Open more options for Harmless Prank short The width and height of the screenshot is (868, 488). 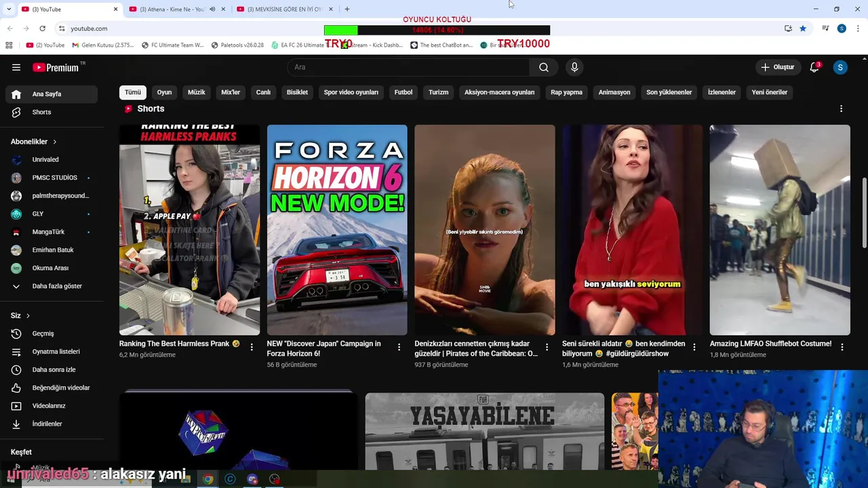(x=252, y=347)
